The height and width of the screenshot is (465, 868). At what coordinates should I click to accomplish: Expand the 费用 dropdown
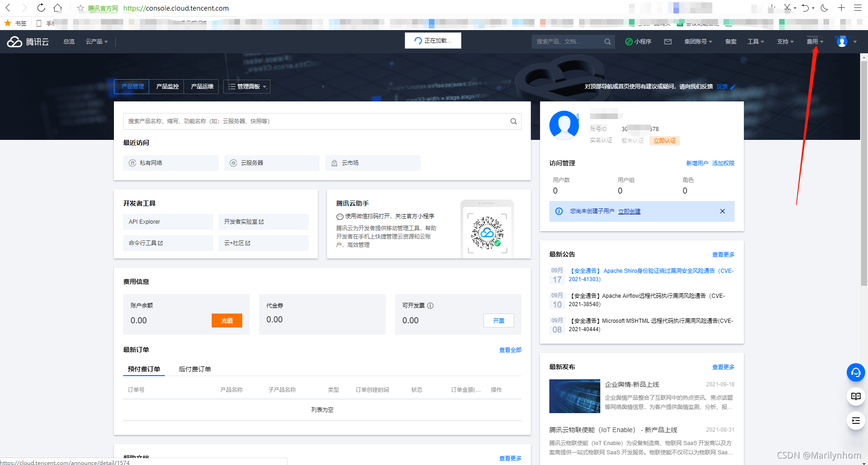click(815, 42)
